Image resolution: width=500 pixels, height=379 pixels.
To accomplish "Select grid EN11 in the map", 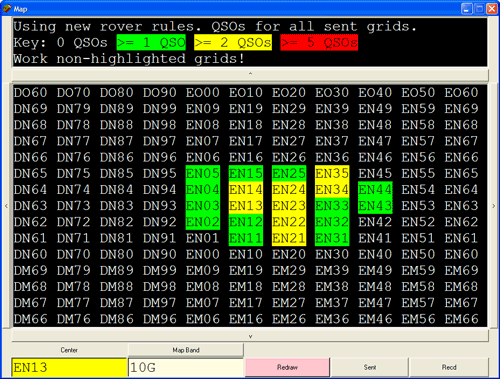I will pyautogui.click(x=246, y=238).
